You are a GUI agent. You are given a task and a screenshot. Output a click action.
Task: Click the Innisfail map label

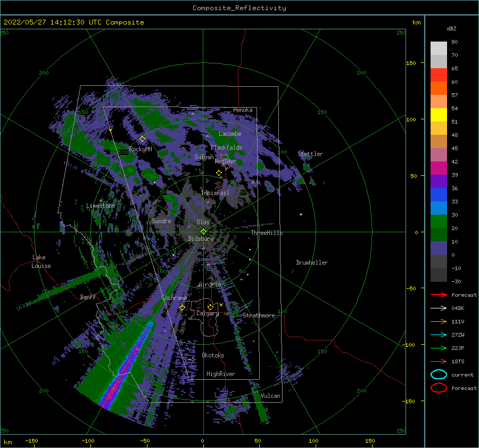coord(215,193)
